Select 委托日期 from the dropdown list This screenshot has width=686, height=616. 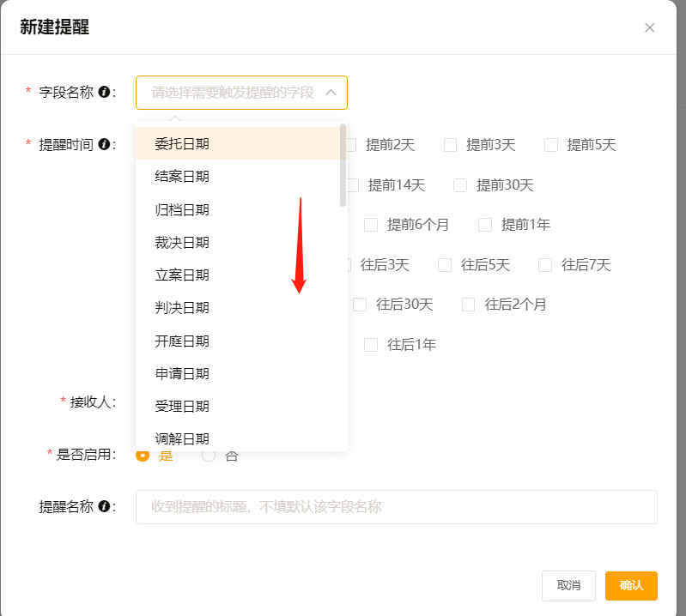point(182,143)
